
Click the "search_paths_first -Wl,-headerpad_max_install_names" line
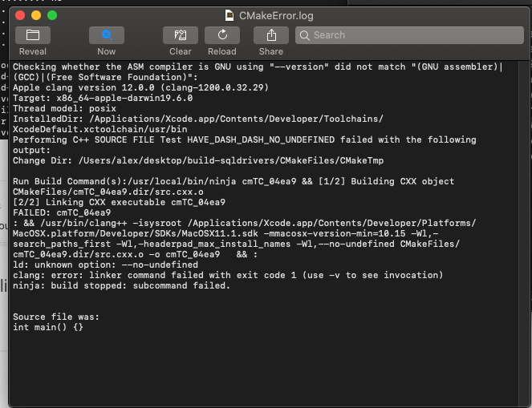pyautogui.click(x=236, y=244)
